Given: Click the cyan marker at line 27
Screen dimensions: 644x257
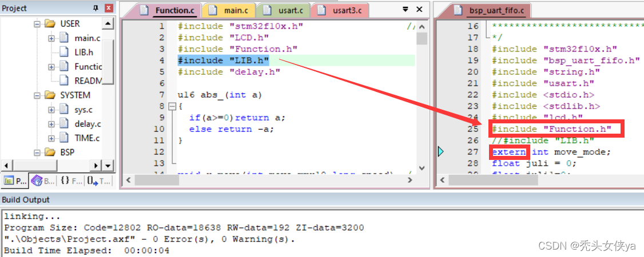Looking at the screenshot, I should [441, 152].
